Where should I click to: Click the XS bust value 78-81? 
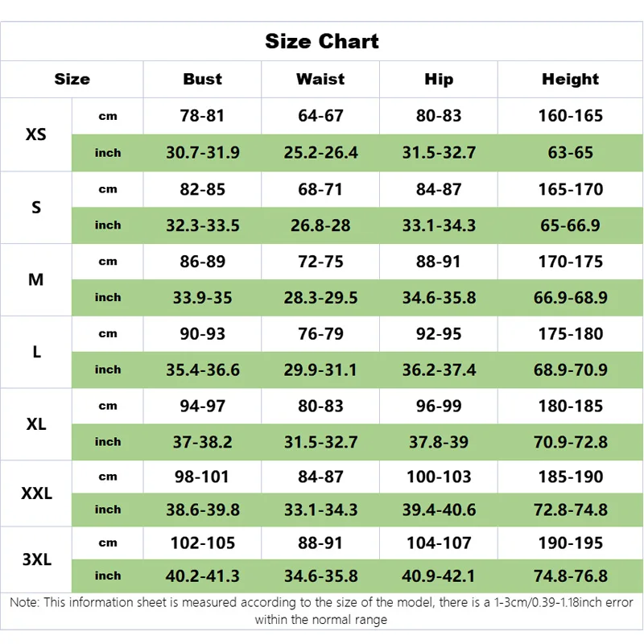coord(202,116)
